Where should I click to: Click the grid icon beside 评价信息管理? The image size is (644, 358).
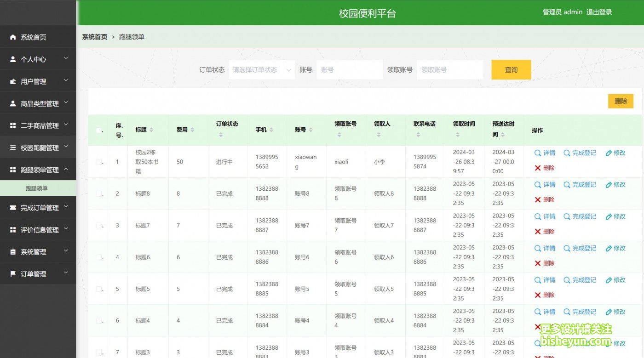[13, 230]
